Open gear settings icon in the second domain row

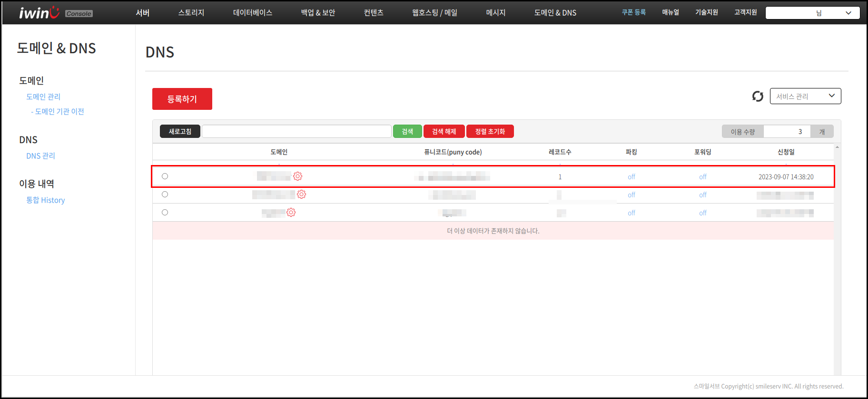click(x=301, y=195)
